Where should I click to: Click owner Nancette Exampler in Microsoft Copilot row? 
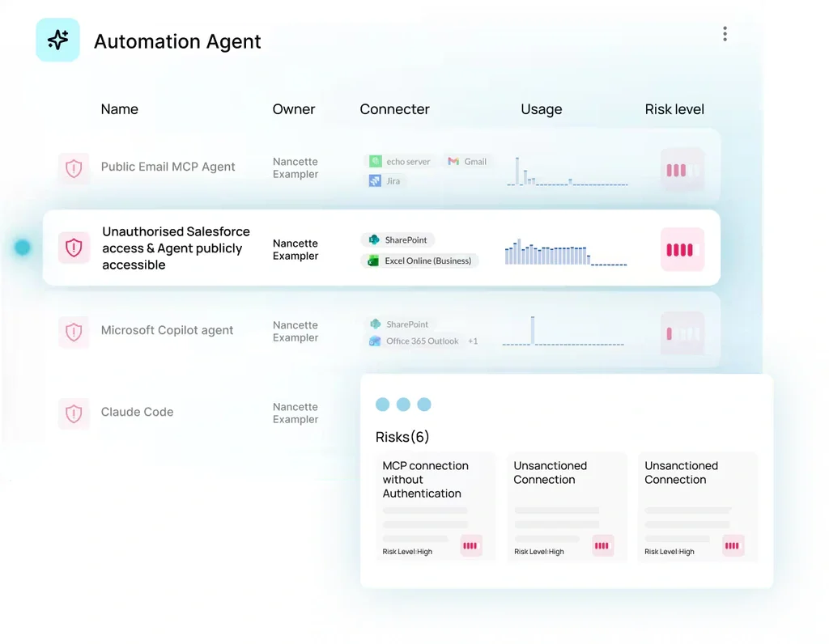point(295,331)
